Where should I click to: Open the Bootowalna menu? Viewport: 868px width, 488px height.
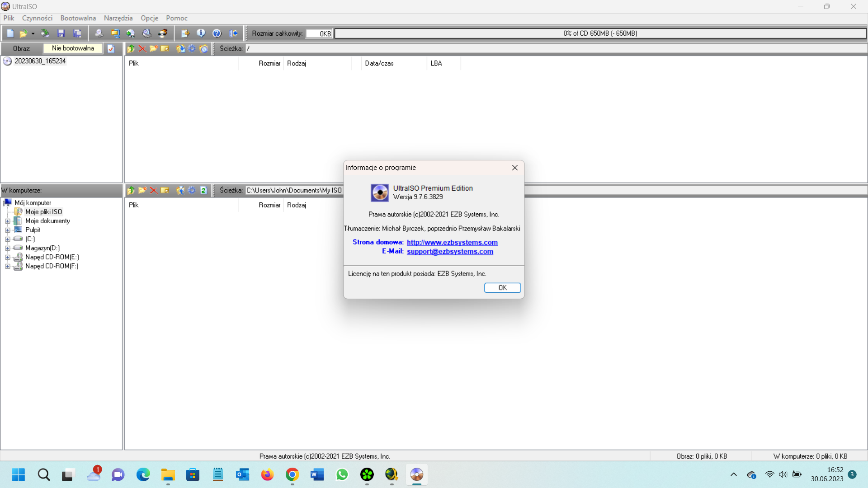pyautogui.click(x=78, y=18)
